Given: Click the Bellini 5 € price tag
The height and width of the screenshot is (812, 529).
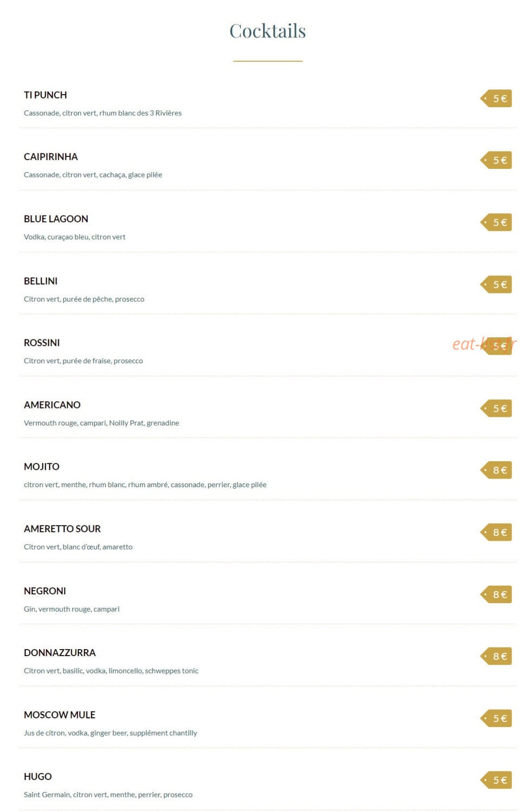Looking at the screenshot, I should pos(496,285).
